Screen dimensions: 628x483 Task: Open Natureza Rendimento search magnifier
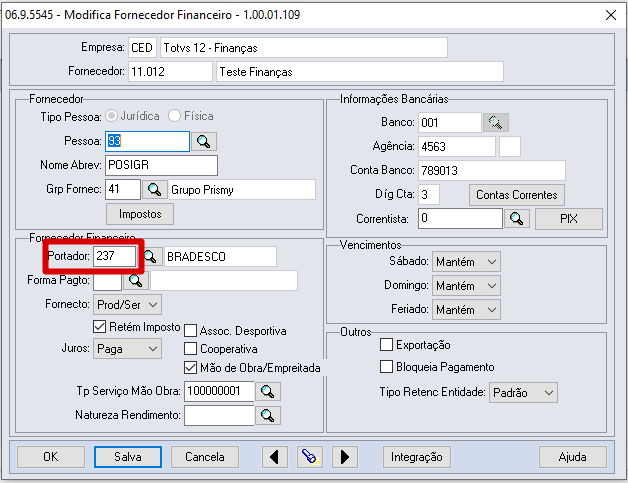(x=268, y=415)
